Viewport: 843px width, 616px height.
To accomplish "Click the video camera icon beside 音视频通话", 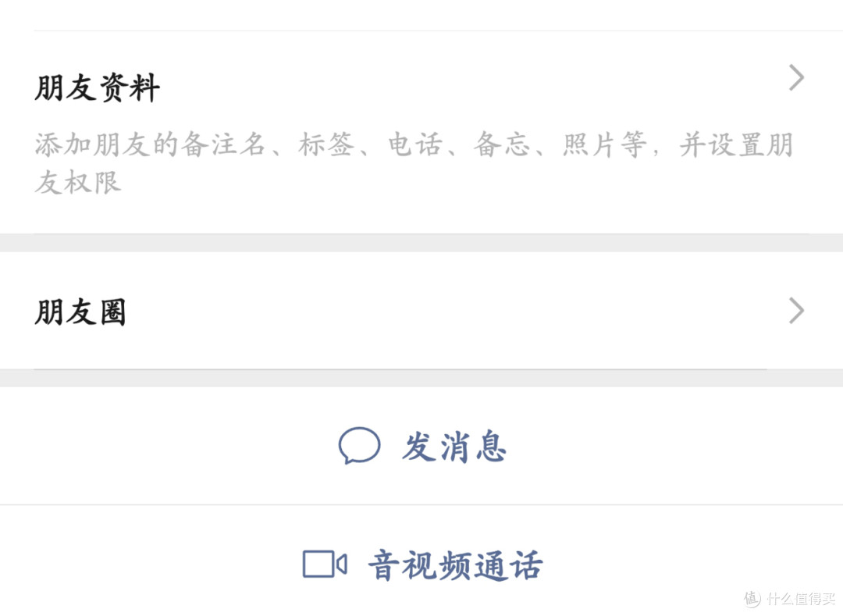I will tap(324, 564).
